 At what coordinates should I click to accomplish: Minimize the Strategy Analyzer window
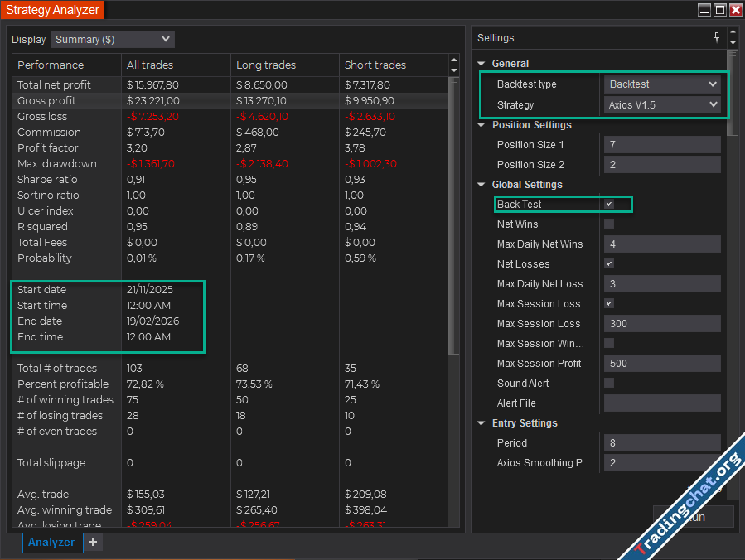coord(704,10)
